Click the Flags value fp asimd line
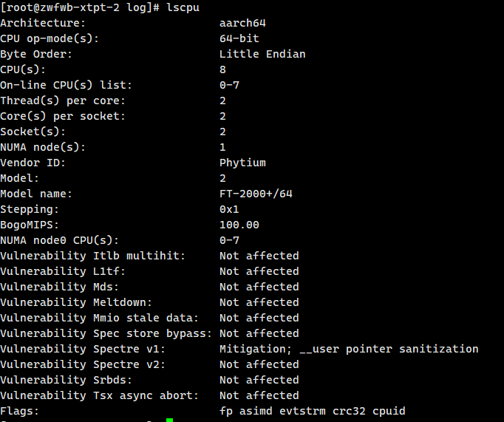This screenshot has width=504, height=422. point(313,411)
